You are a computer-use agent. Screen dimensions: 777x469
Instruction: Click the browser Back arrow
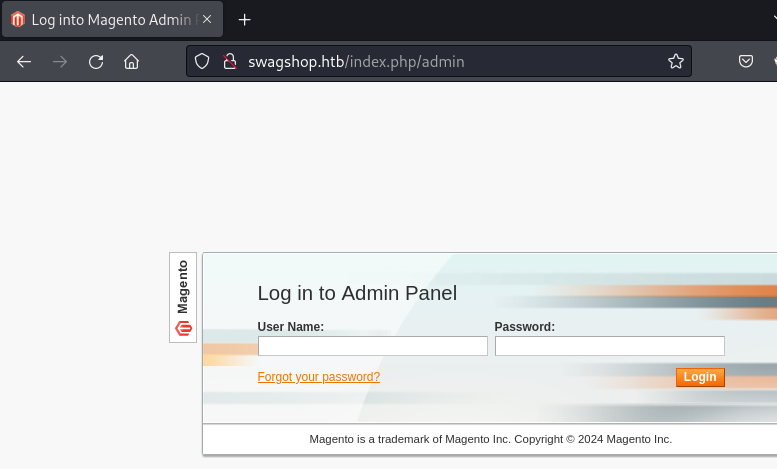[24, 61]
